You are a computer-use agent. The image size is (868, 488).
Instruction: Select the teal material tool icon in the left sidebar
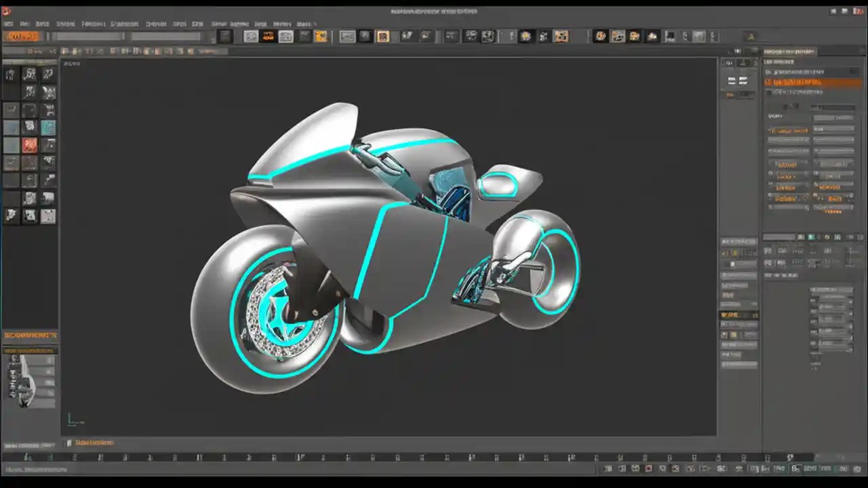(48, 127)
